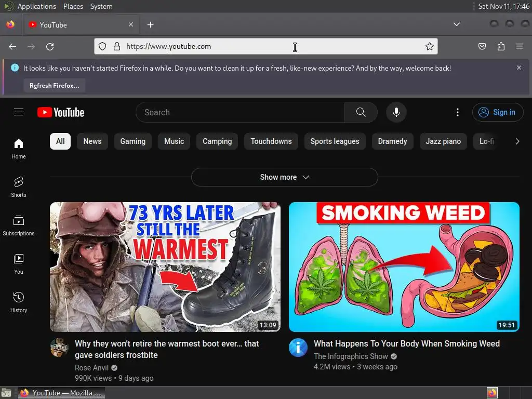The width and height of the screenshot is (532, 399).
Task: Open YouTube hamburger guide menu
Action: pos(19,112)
